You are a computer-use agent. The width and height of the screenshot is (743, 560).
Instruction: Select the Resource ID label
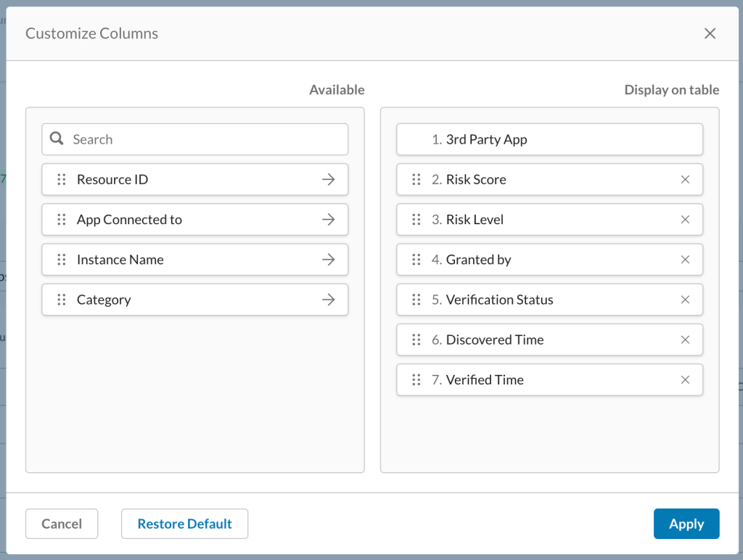point(112,180)
